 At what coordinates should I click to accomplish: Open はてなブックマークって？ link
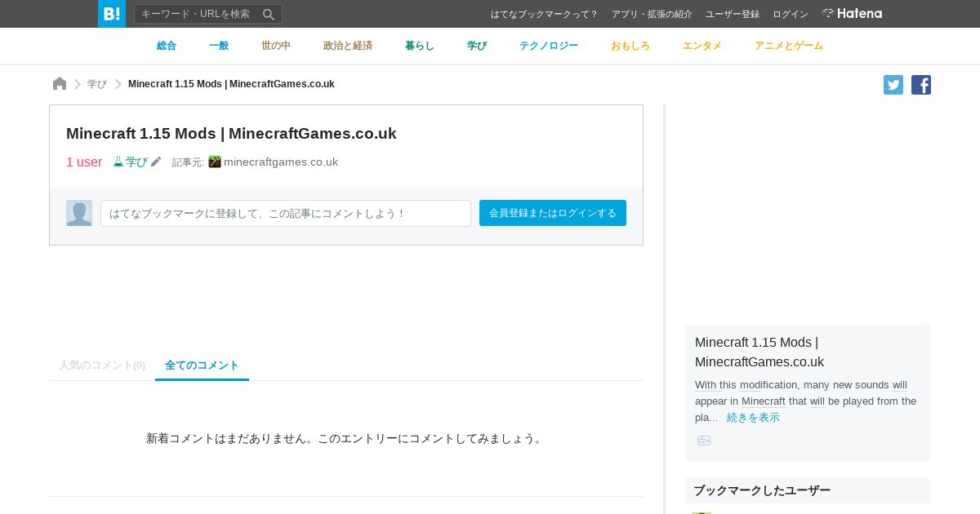point(545,14)
